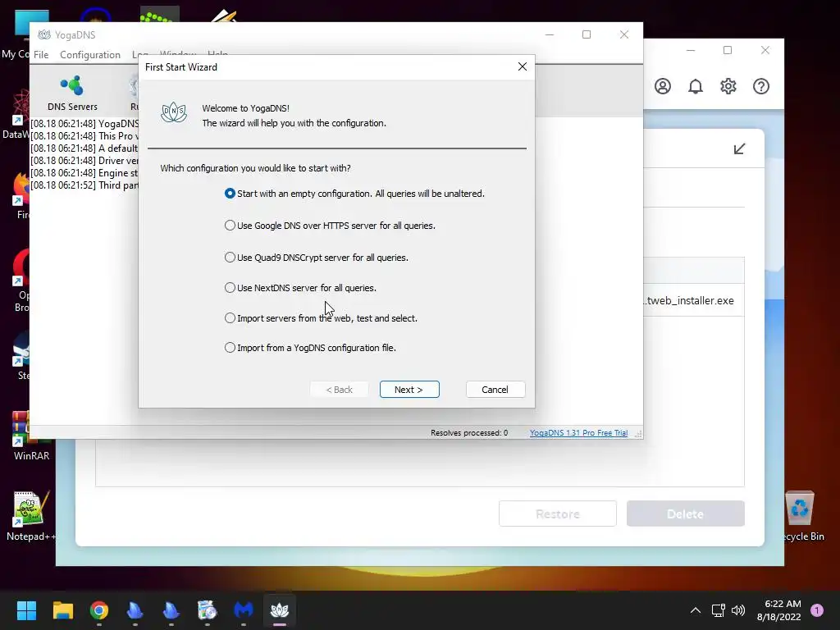
Task: Open DNS Servers in YogaDNS toolbar
Action: click(72, 93)
